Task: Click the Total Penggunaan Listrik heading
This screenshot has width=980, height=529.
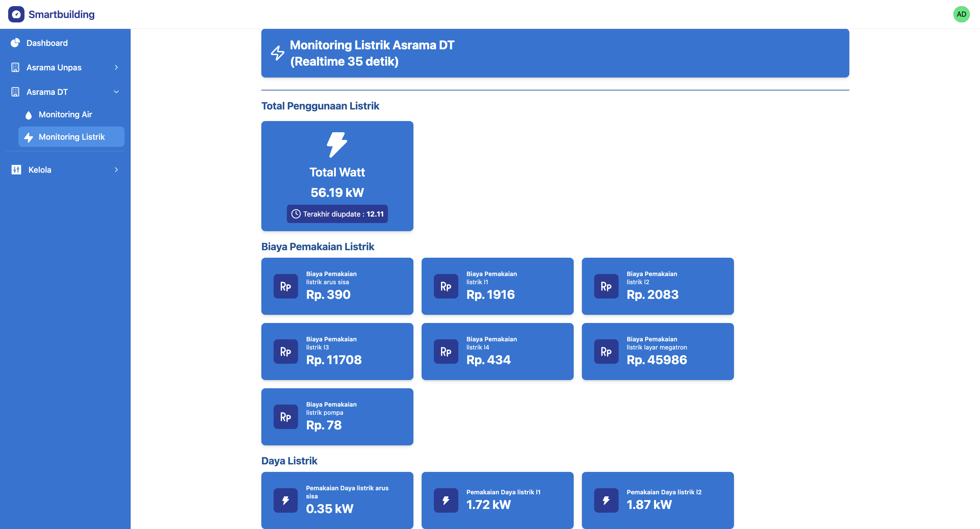Action: click(320, 106)
